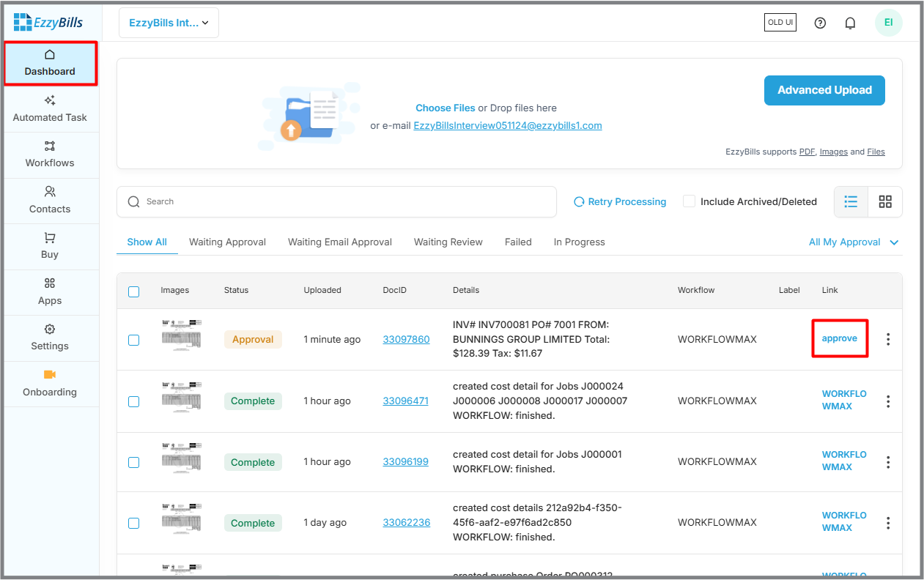Click the Uploaded column header

322,290
